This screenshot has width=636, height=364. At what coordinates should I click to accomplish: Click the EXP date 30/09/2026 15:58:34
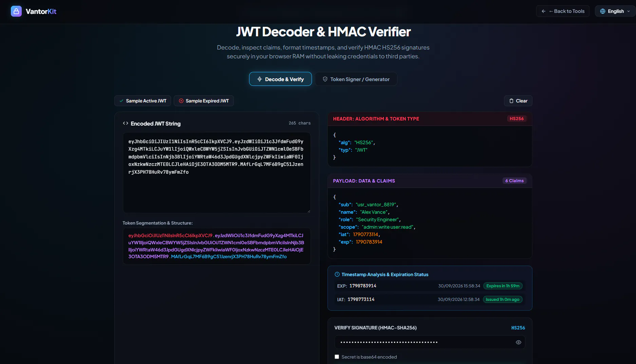459,286
